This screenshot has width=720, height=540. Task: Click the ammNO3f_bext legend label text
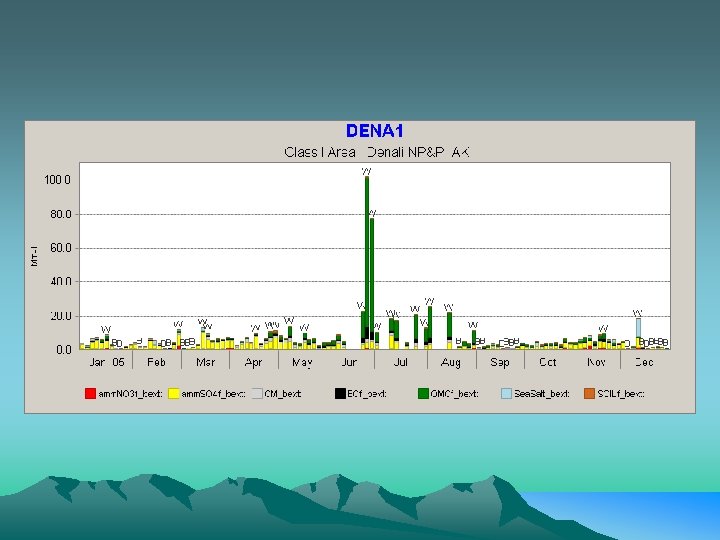(130, 394)
